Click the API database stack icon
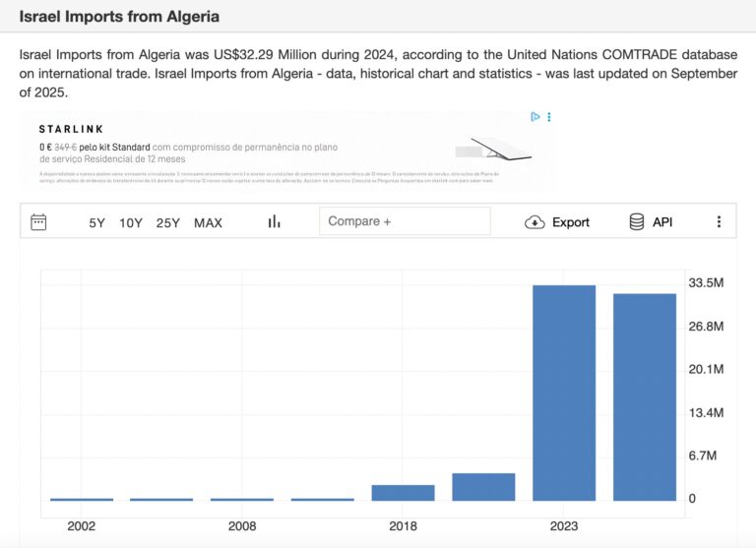Screen dimensions: 756x548 click(x=637, y=221)
